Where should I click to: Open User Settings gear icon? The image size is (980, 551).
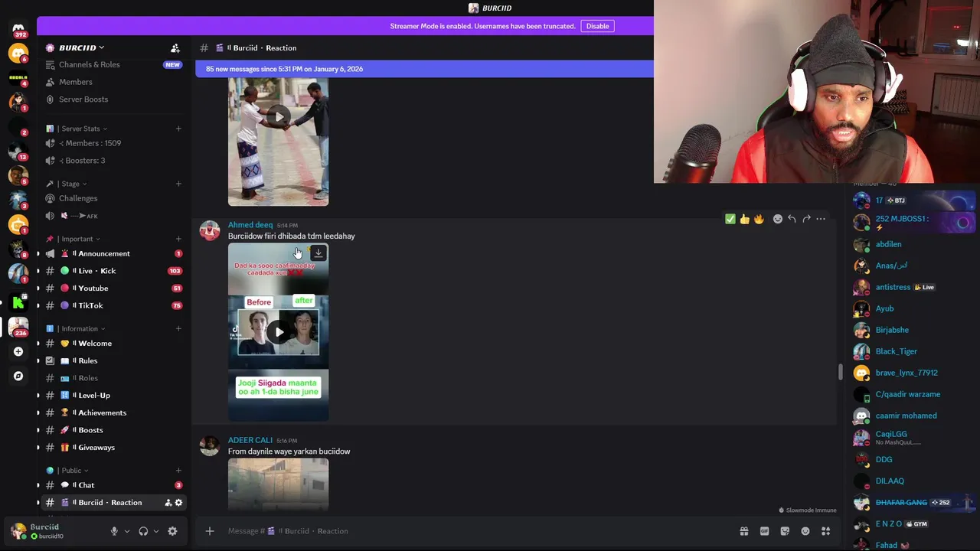click(172, 531)
